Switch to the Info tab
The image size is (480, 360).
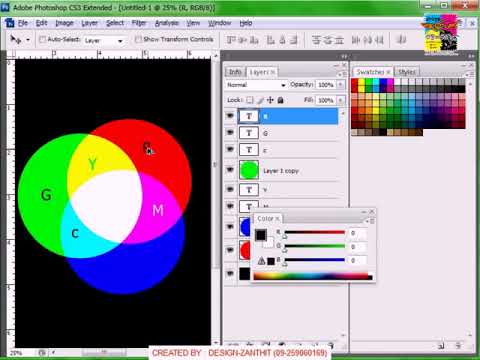pyautogui.click(x=235, y=72)
